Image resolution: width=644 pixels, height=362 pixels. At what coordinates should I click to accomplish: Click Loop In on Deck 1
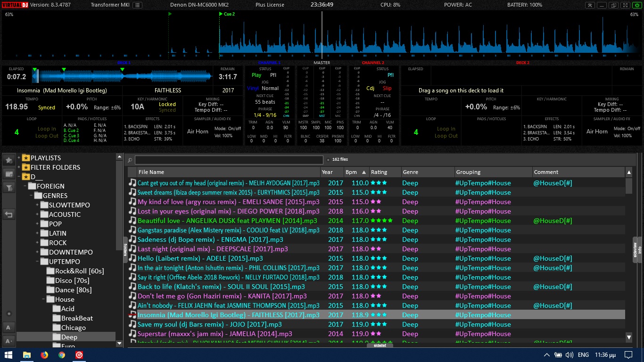tap(47, 129)
